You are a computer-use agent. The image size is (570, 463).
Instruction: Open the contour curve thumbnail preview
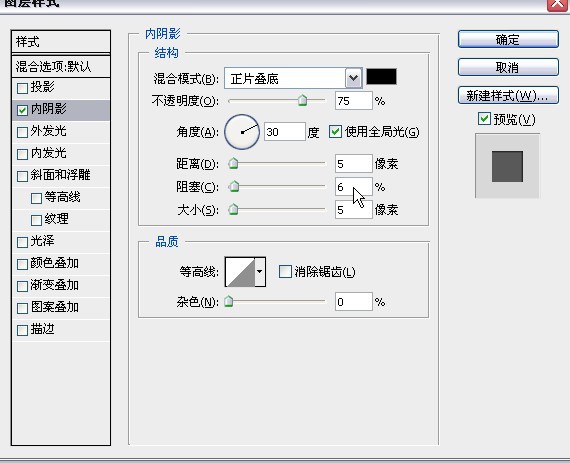(x=240, y=272)
